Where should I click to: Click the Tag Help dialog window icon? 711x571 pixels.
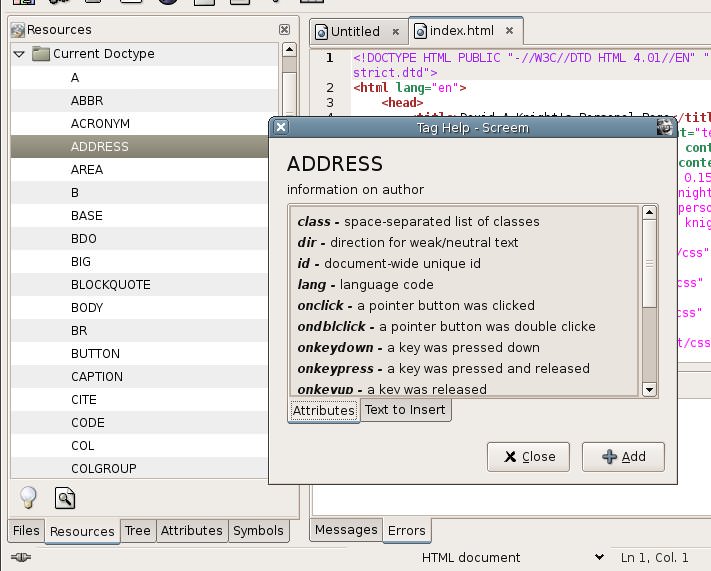(665, 127)
